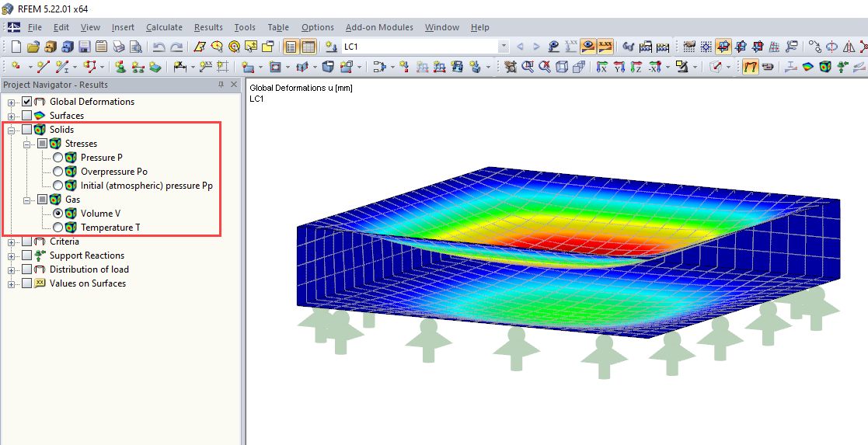Screen dimensions: 868x445
Task: Open the Calculate menu
Action: point(164,27)
